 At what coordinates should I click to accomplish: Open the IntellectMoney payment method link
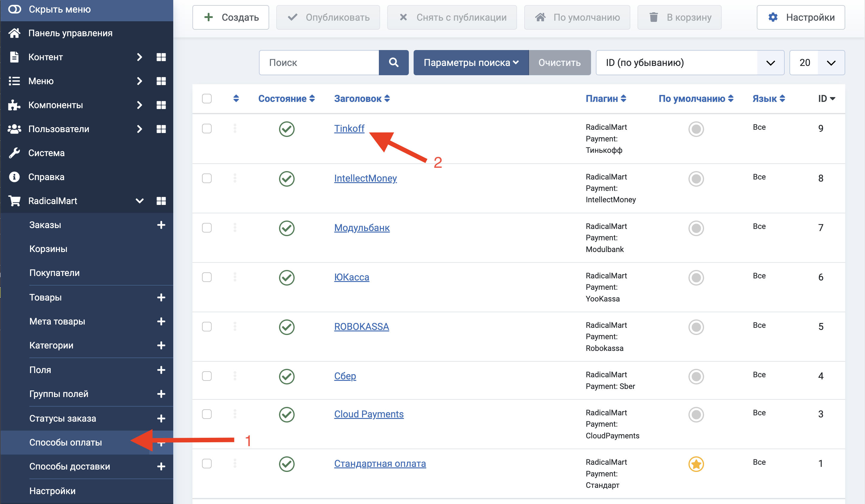[x=366, y=178]
